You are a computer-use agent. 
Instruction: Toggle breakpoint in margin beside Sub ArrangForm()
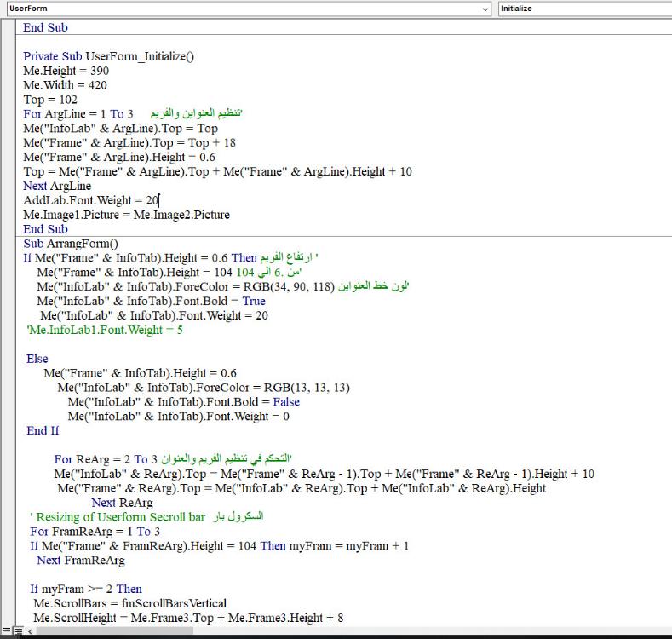coord(8,244)
